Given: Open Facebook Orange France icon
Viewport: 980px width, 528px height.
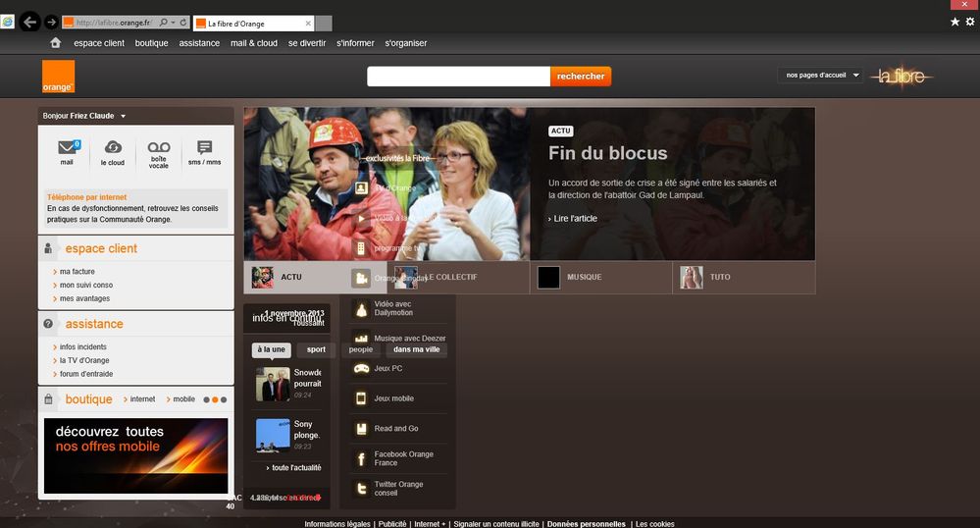Looking at the screenshot, I should [x=361, y=458].
